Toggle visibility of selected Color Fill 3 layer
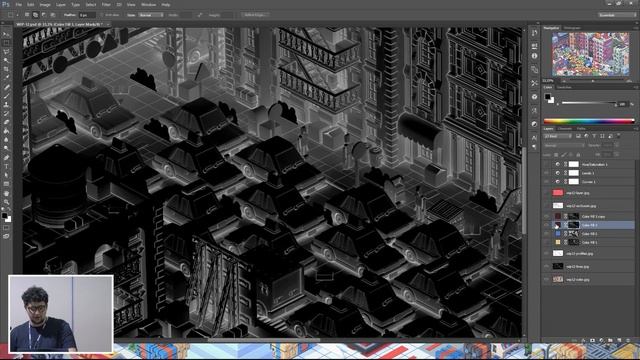Screen dimensions: 640x360 [547, 225]
